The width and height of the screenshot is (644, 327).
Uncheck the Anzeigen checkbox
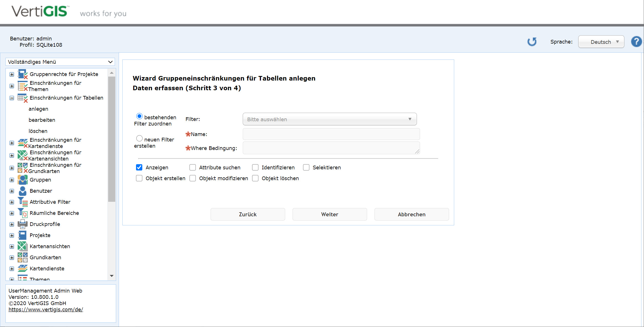point(139,167)
